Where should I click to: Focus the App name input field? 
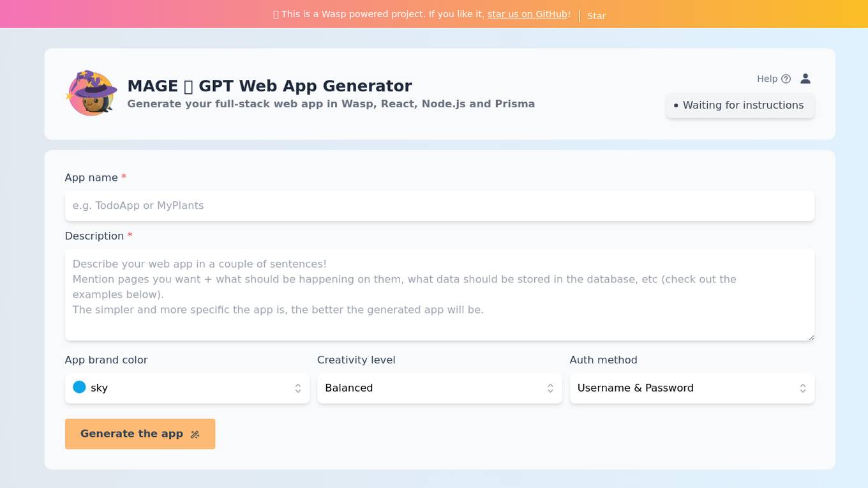tap(440, 206)
